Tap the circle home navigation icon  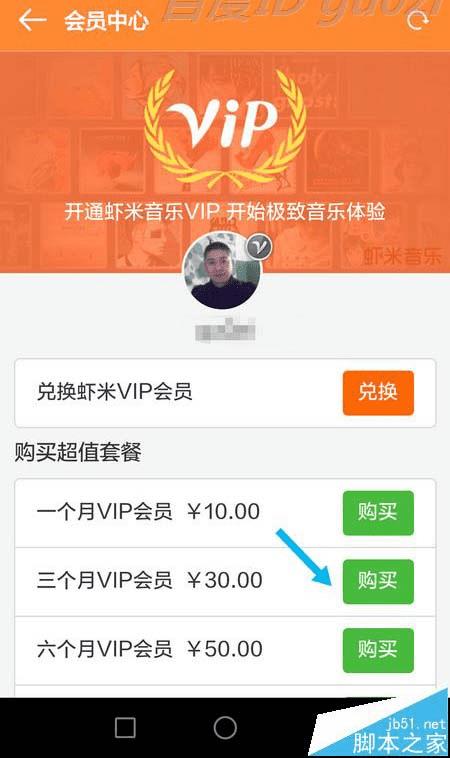(x=225, y=727)
